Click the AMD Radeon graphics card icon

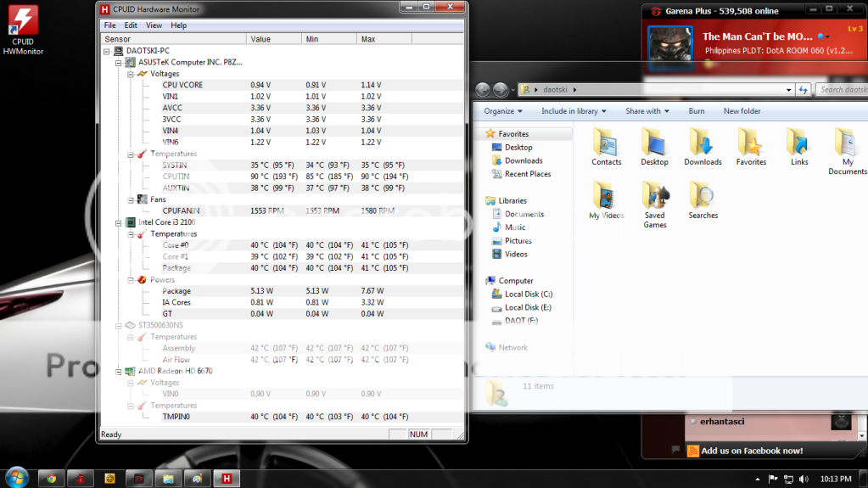coord(130,371)
